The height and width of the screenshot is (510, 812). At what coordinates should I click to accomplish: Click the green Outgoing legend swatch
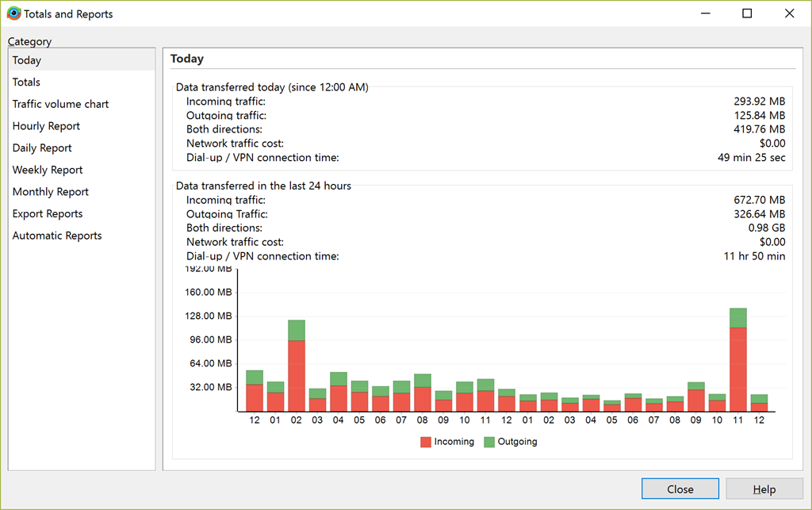[x=489, y=442]
